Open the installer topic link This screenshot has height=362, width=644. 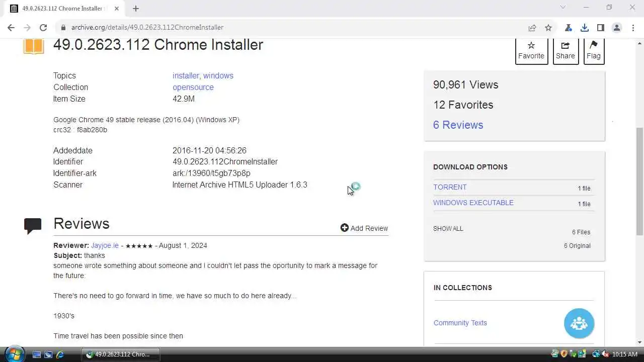[x=186, y=75]
